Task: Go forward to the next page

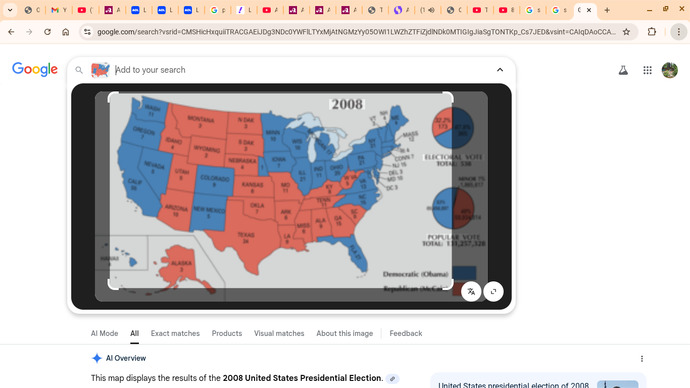Action: [x=29, y=32]
